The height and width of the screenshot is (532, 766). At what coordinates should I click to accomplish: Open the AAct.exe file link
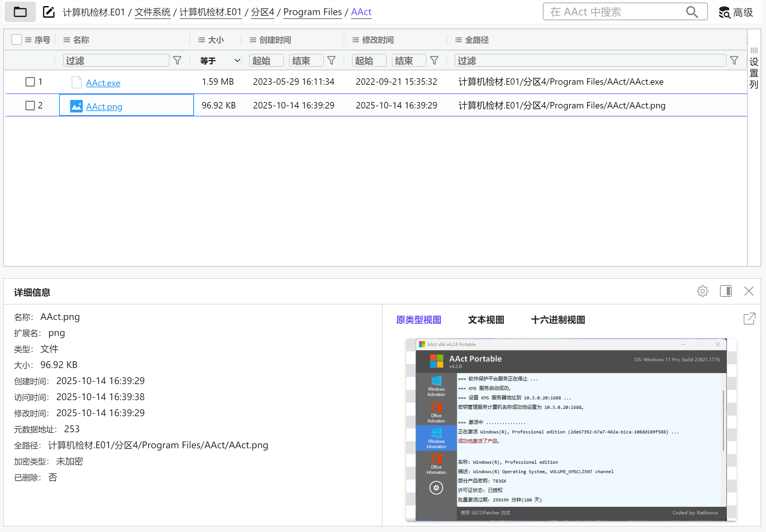pyautogui.click(x=103, y=83)
